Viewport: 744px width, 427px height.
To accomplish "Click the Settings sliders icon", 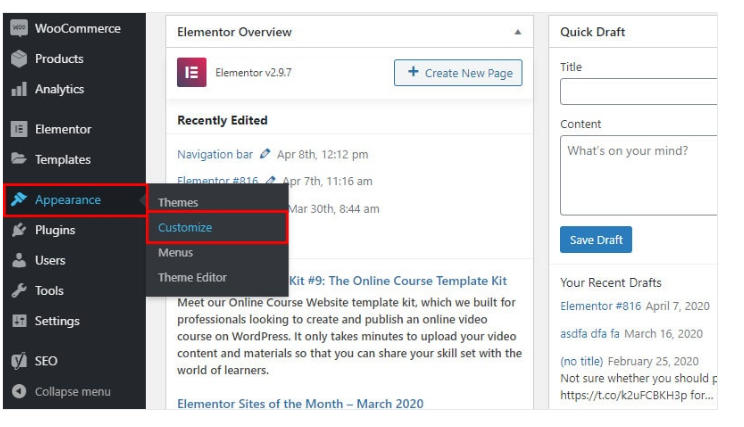I will (x=19, y=321).
